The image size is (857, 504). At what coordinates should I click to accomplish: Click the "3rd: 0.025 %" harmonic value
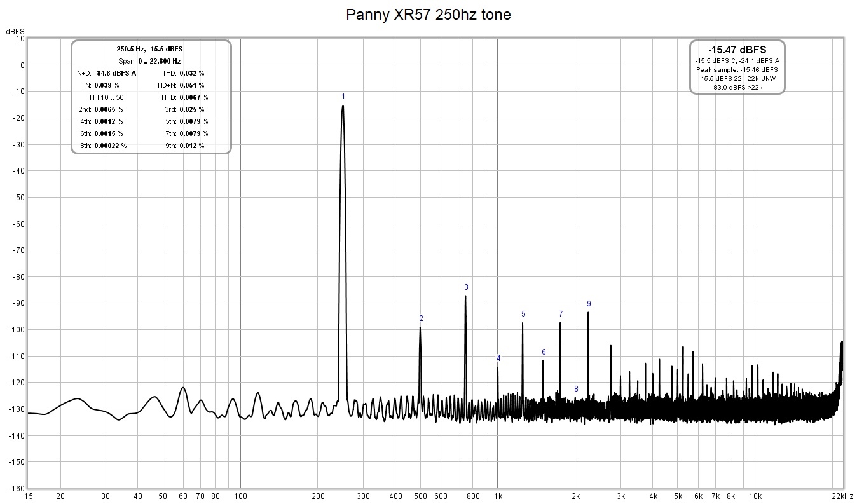(184, 109)
